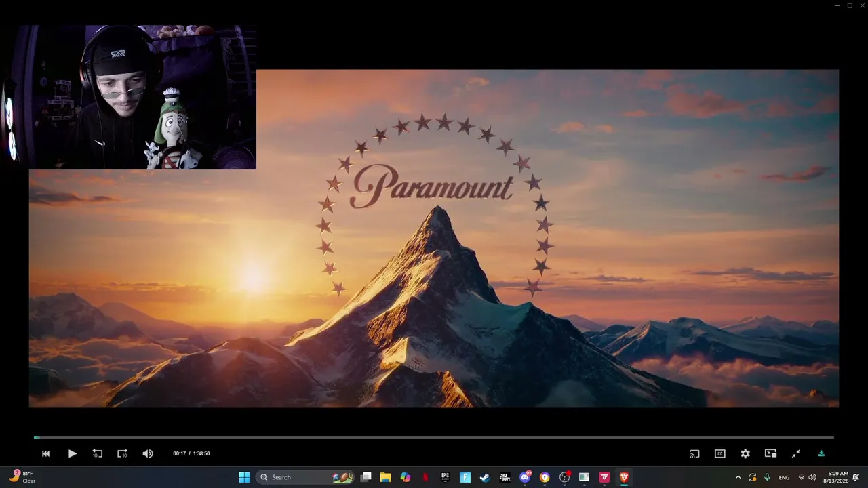Click the Paramount video frame

click(434, 238)
